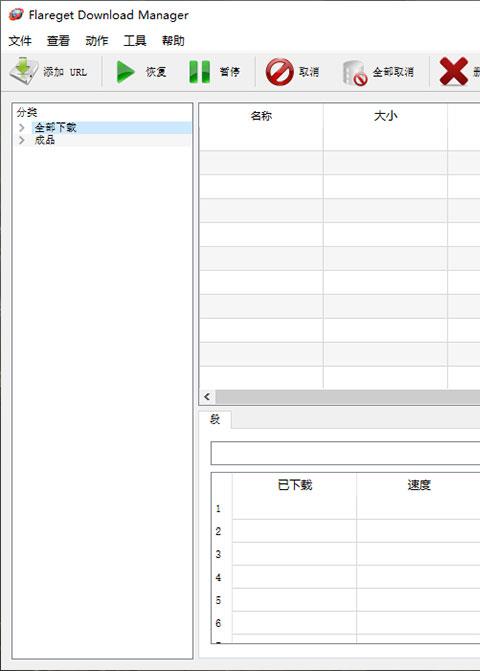Open the 帮助 menu
This screenshot has height=671, width=480.
(173, 41)
